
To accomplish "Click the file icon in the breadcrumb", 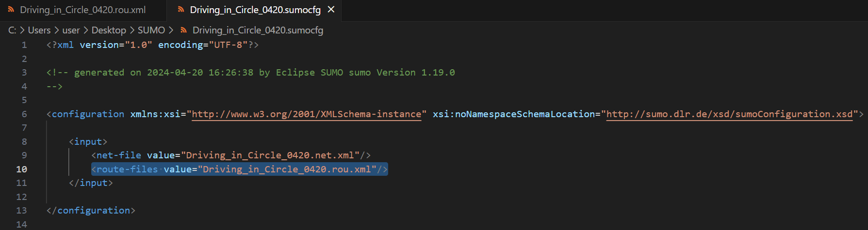I will pyautogui.click(x=183, y=30).
